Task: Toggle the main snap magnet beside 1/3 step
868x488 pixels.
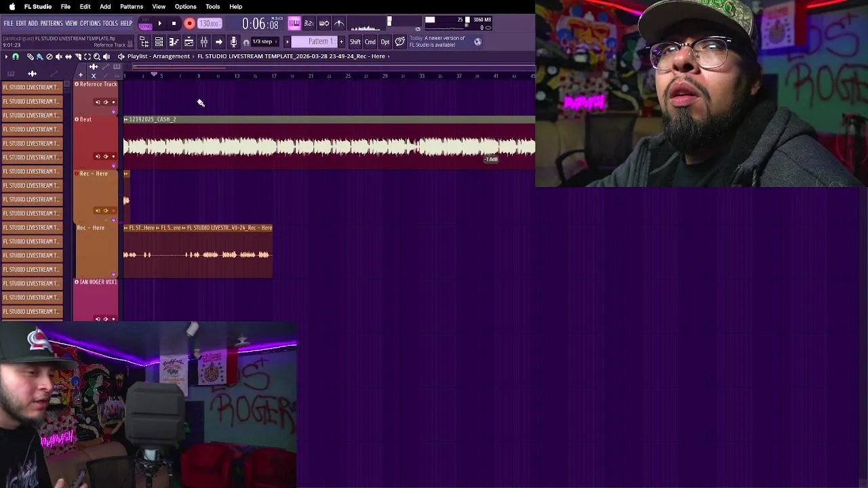Action: (246, 42)
